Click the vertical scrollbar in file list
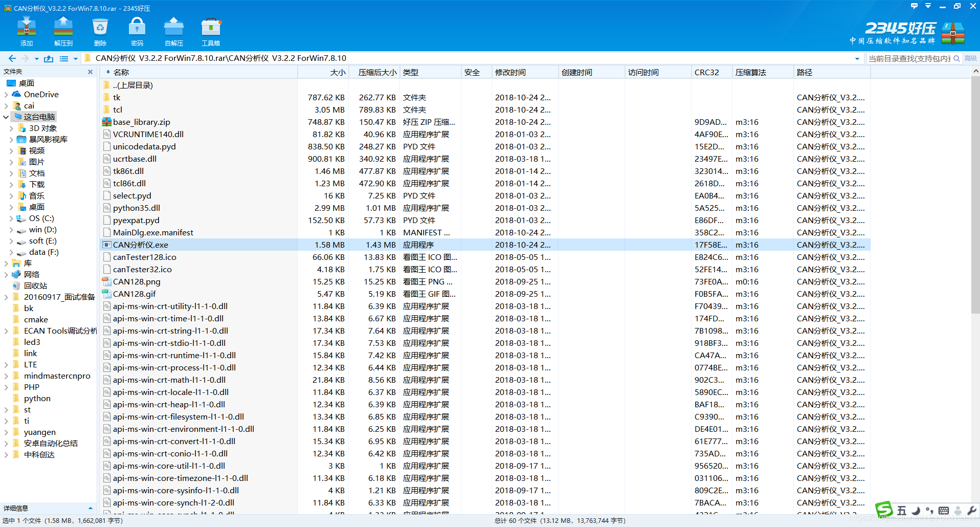Screen dimensions: 980x527 (x=975, y=205)
